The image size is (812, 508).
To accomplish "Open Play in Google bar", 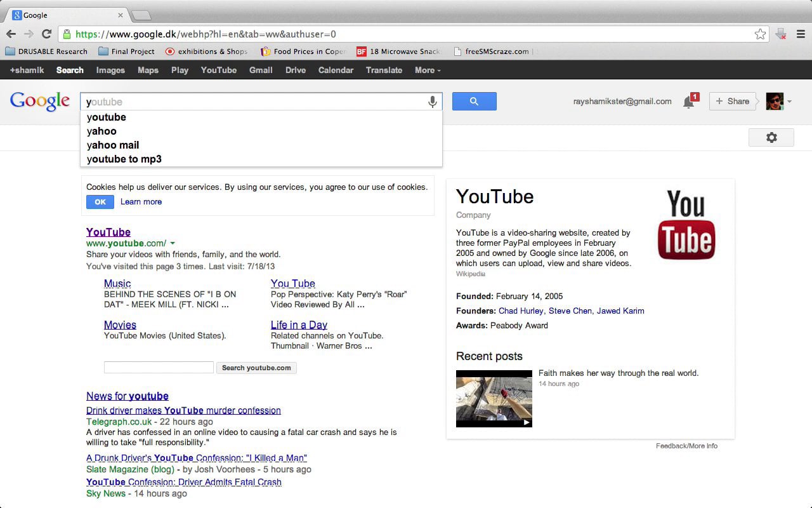I will pyautogui.click(x=180, y=70).
